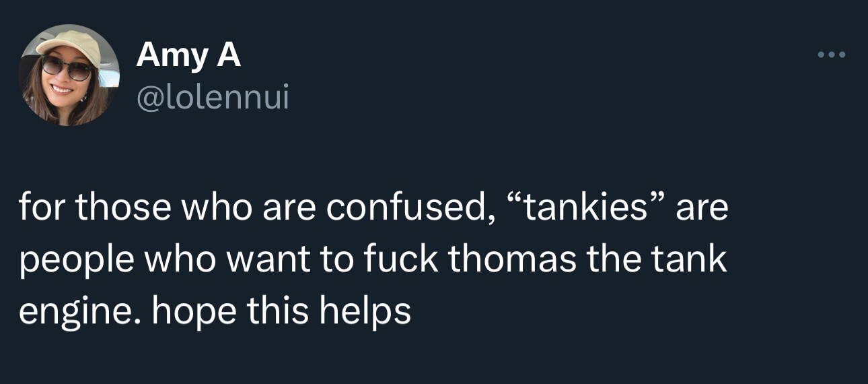The image size is (868, 384).
Task: Click the "thomas the tank" phrase
Action: tap(587, 260)
